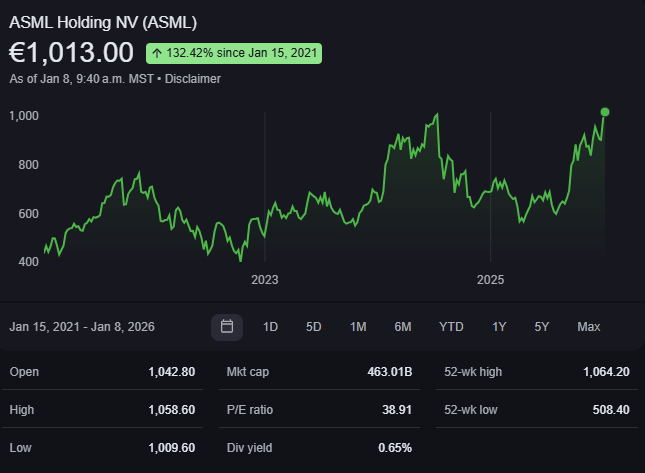Click the up arrow icon in the gain badge

(x=157, y=53)
